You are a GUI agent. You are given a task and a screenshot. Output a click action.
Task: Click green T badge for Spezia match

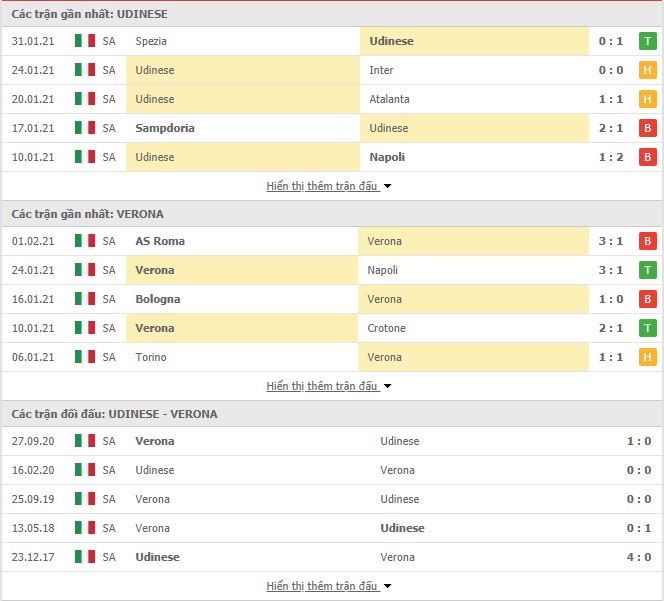point(647,41)
